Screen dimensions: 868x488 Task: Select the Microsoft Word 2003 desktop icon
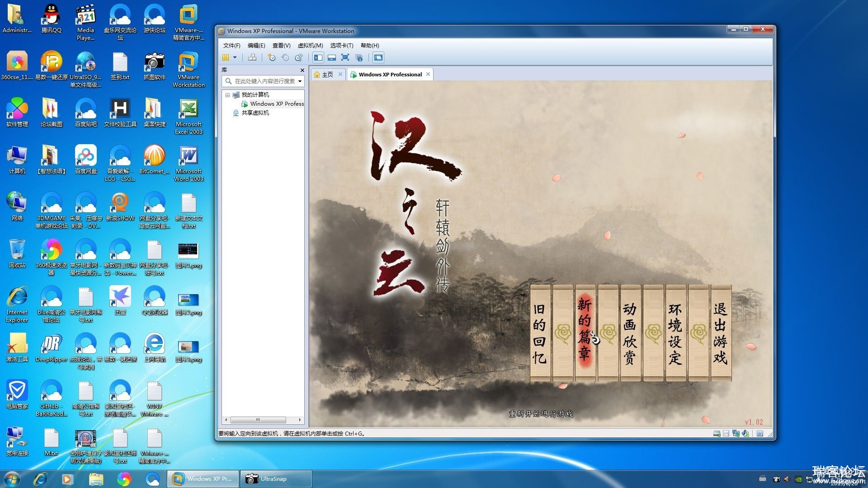coord(189,164)
